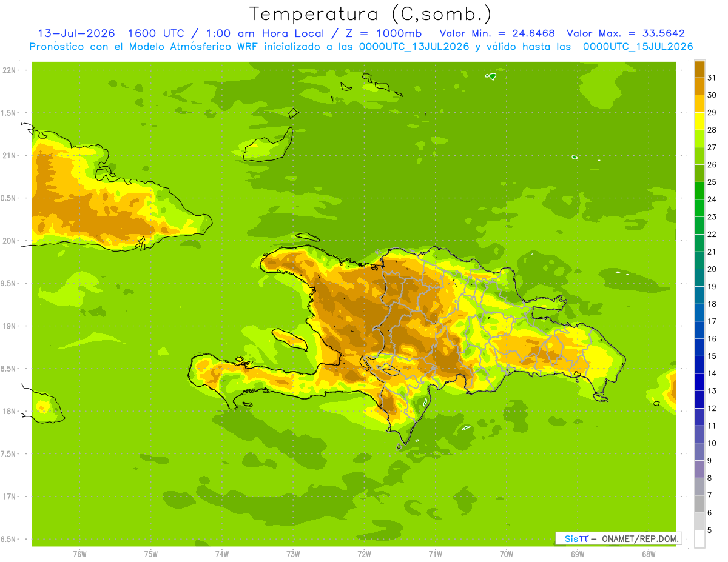Click the colorbar segment between 19 and 20
The width and height of the screenshot is (728, 562).
[699, 278]
